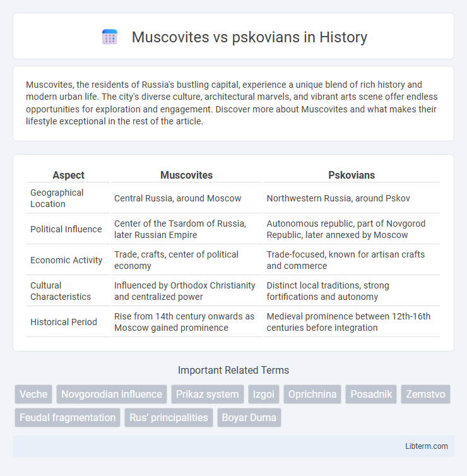Viewport: 467px width, 476px height.
Task: Open the Rus' principalities tag
Action: coord(168,417)
